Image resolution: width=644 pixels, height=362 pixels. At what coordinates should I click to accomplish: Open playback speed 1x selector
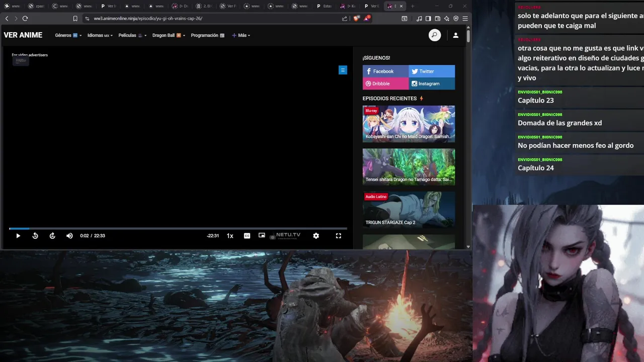click(x=230, y=236)
